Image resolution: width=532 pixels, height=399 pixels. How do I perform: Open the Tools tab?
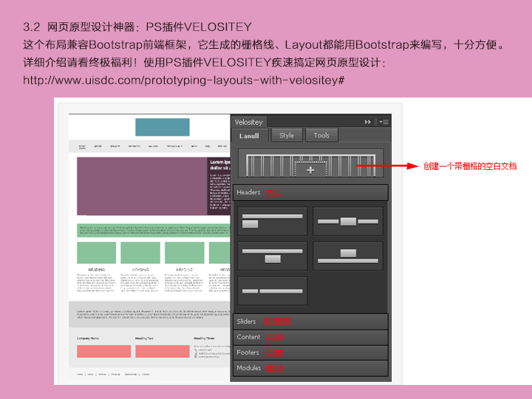321,135
